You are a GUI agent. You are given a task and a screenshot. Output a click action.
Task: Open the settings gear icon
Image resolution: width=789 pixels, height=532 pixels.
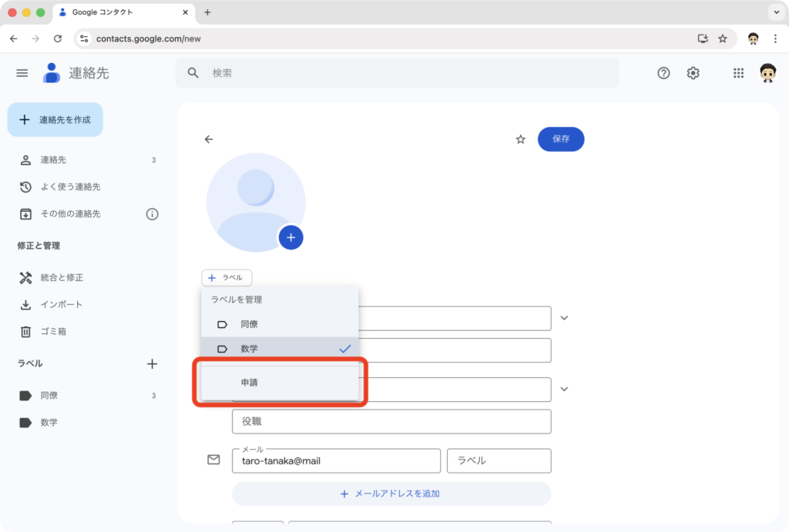[x=693, y=73]
